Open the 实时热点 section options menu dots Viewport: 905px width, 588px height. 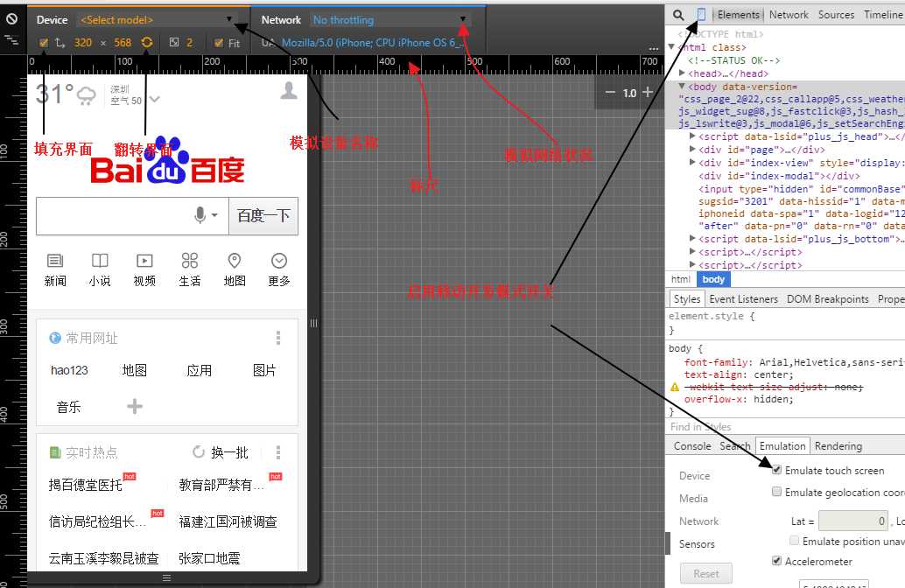[278, 452]
